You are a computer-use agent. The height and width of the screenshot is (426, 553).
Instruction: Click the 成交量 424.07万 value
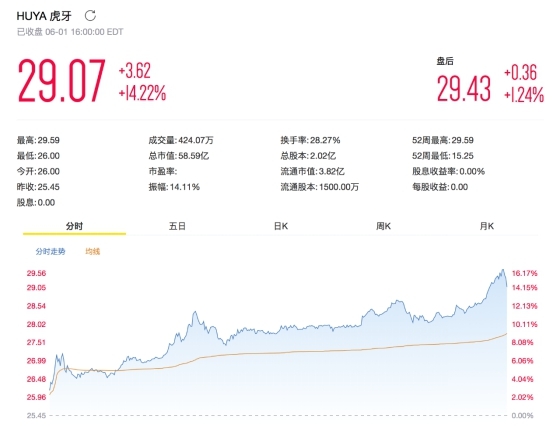[181, 140]
